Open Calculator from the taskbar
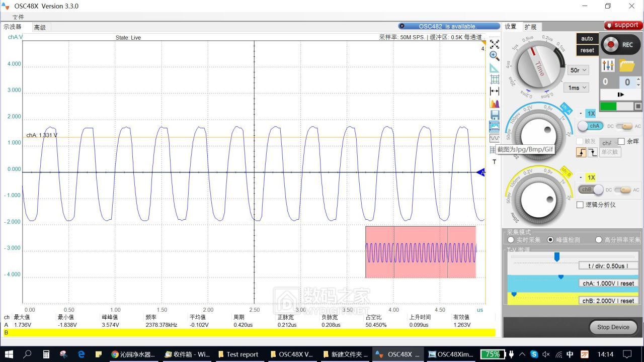Image resolution: width=644 pixels, height=362 pixels. tap(46, 354)
